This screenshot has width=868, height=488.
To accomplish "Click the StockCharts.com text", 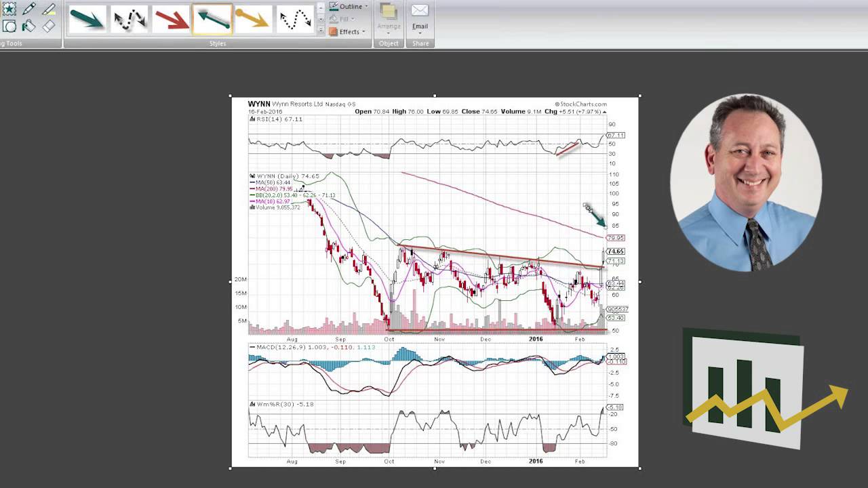I will click(x=580, y=104).
